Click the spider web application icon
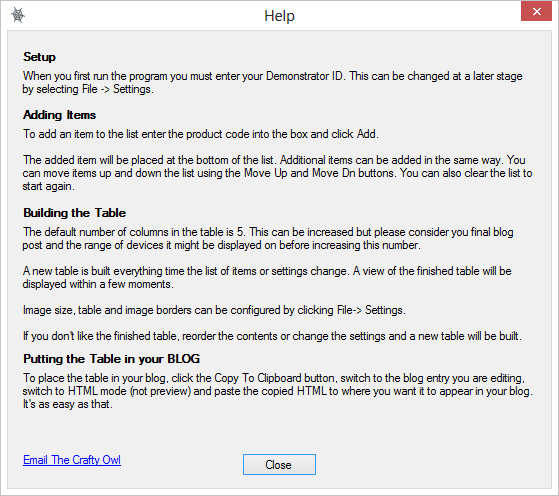559x496 pixels. (x=18, y=15)
